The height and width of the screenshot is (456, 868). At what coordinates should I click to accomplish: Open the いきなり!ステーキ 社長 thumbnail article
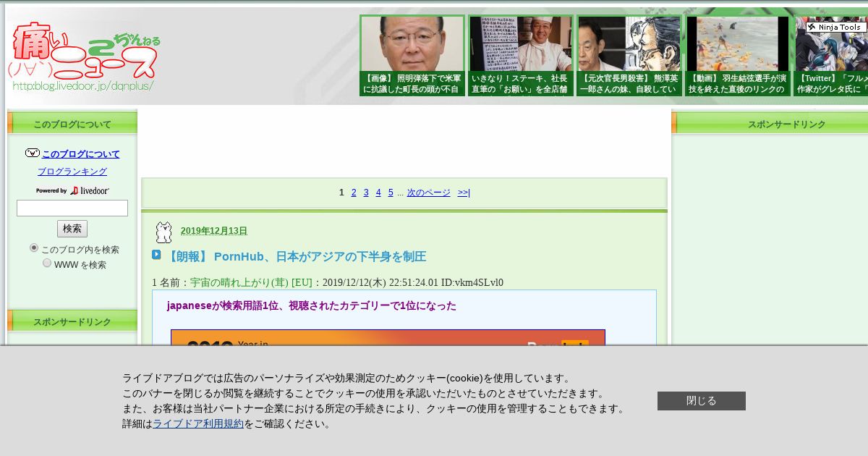pyautogui.click(x=521, y=56)
